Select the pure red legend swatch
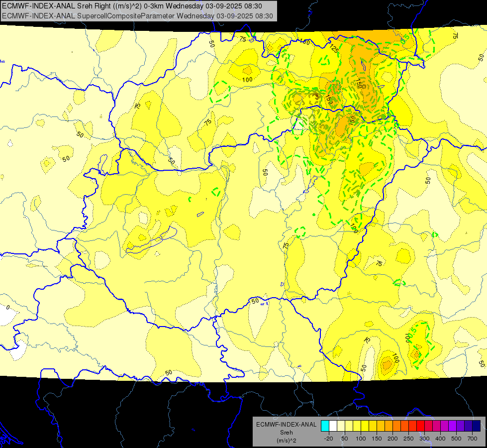 [421, 426]
